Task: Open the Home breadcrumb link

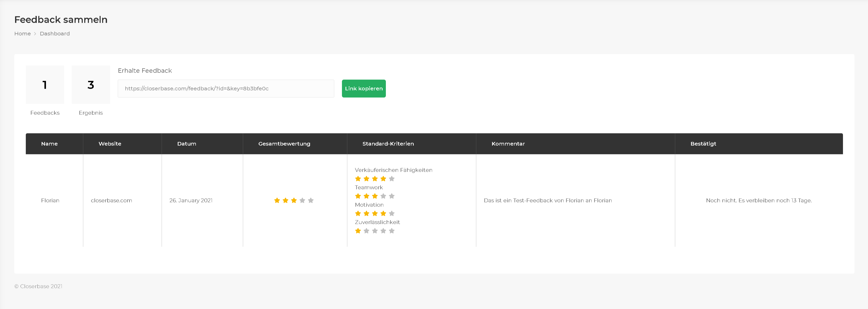Action: (x=22, y=33)
